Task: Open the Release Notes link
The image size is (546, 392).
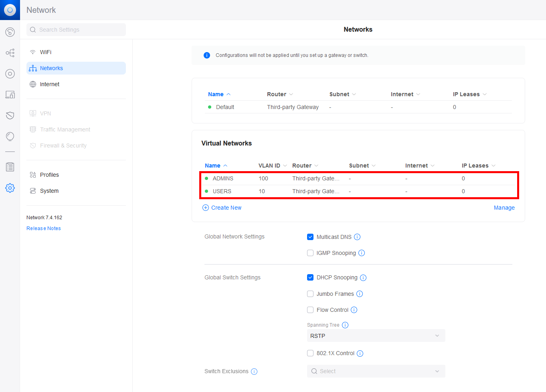Action: pyautogui.click(x=43, y=228)
